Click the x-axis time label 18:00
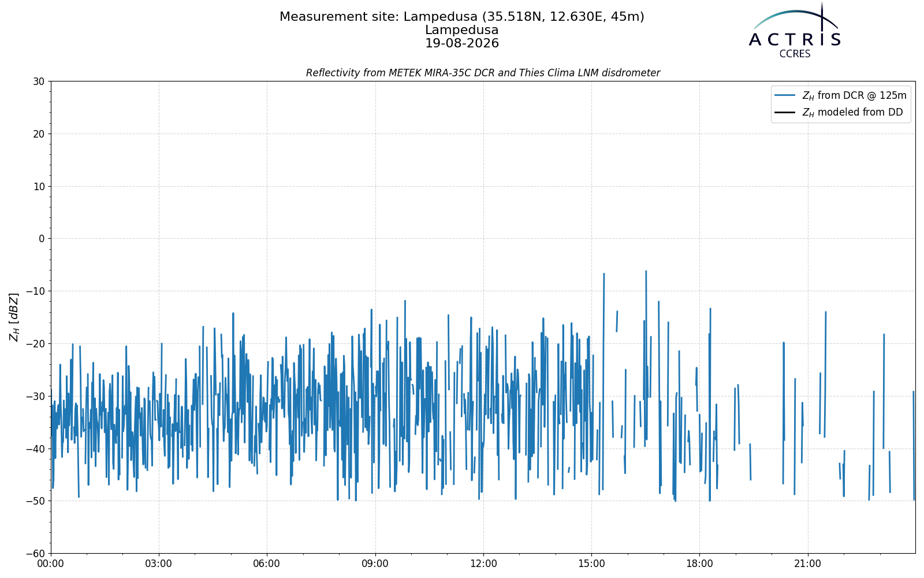 tap(699, 564)
